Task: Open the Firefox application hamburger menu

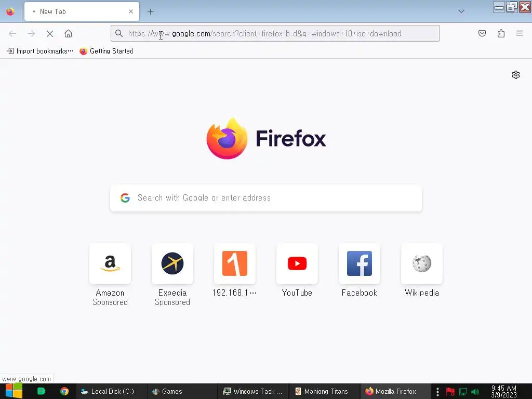Action: tap(520, 33)
